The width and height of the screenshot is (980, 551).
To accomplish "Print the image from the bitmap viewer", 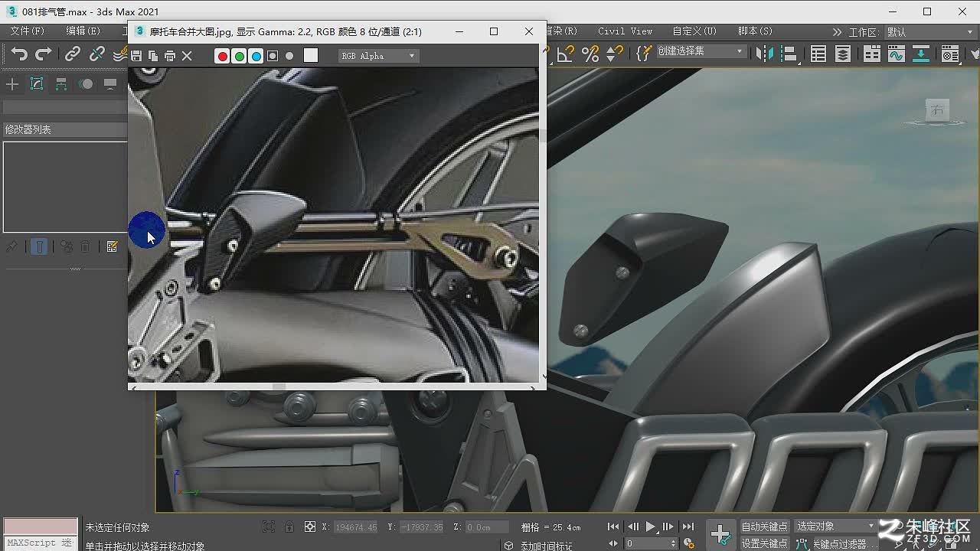I will [x=170, y=56].
